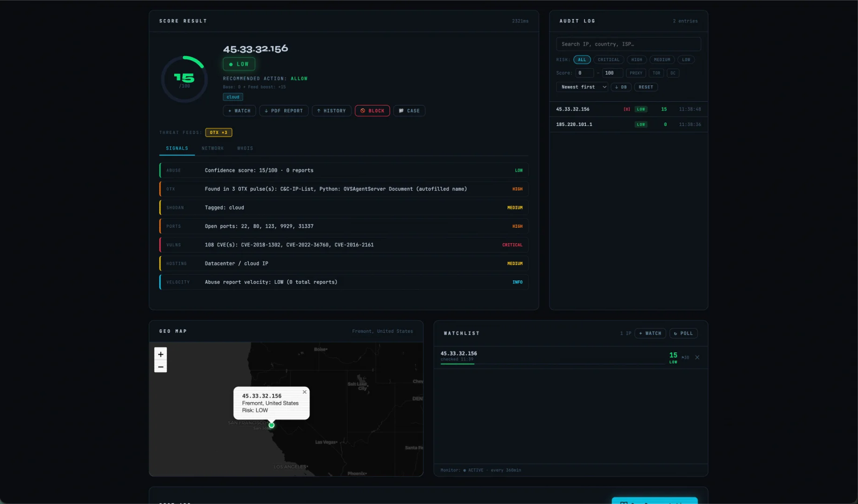Viewport: 858px width, 504px height.
Task: Open audit log entry 45.33.32.156
Action: pyautogui.click(x=628, y=109)
